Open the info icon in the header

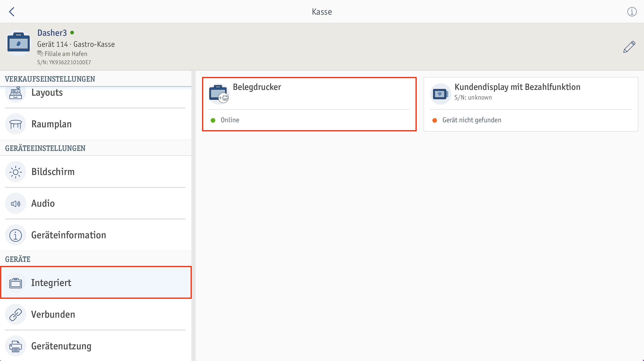[632, 12]
